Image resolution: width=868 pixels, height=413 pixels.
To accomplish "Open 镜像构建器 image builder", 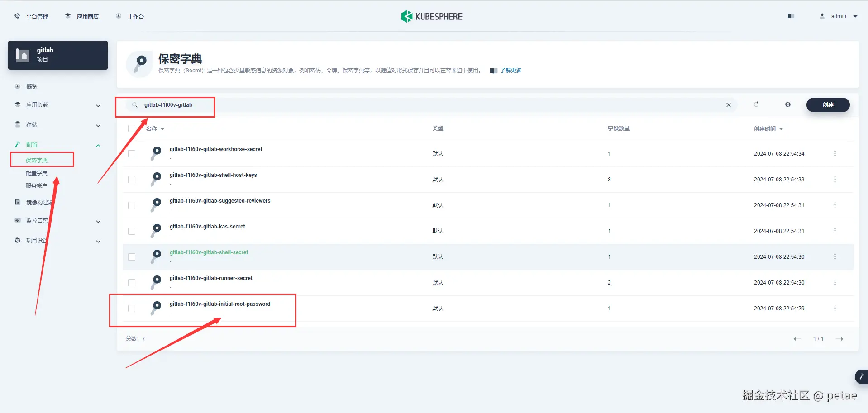I will point(34,202).
